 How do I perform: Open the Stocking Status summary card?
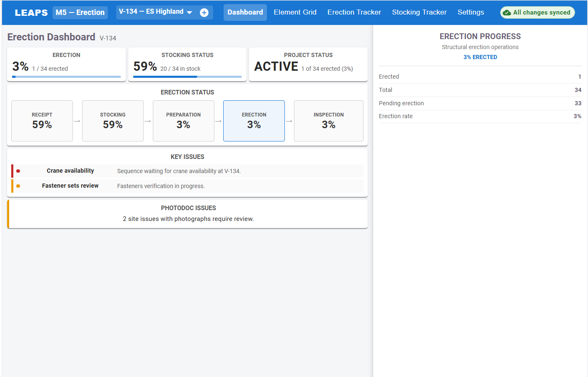click(x=187, y=64)
